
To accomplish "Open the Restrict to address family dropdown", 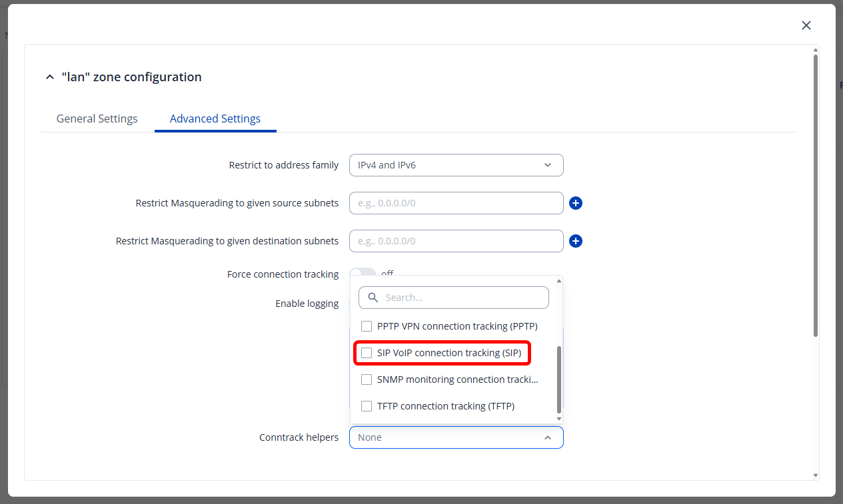I will [x=456, y=165].
